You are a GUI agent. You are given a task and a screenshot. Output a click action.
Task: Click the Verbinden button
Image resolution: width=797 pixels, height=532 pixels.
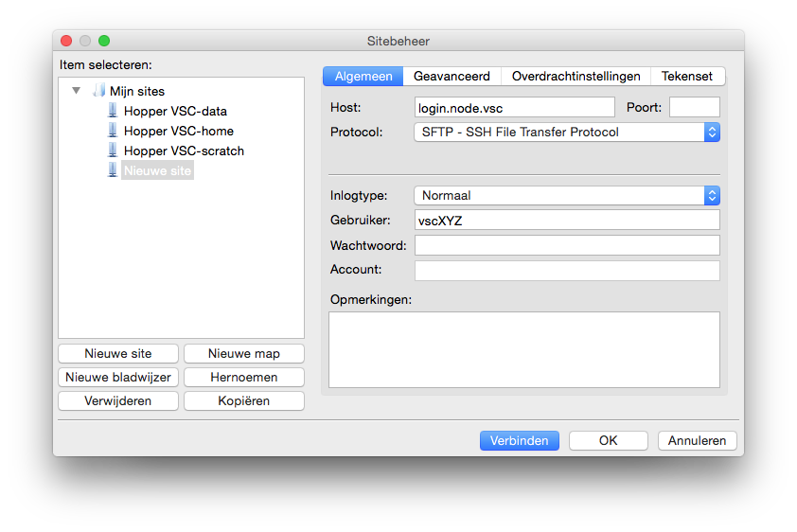tap(520, 440)
